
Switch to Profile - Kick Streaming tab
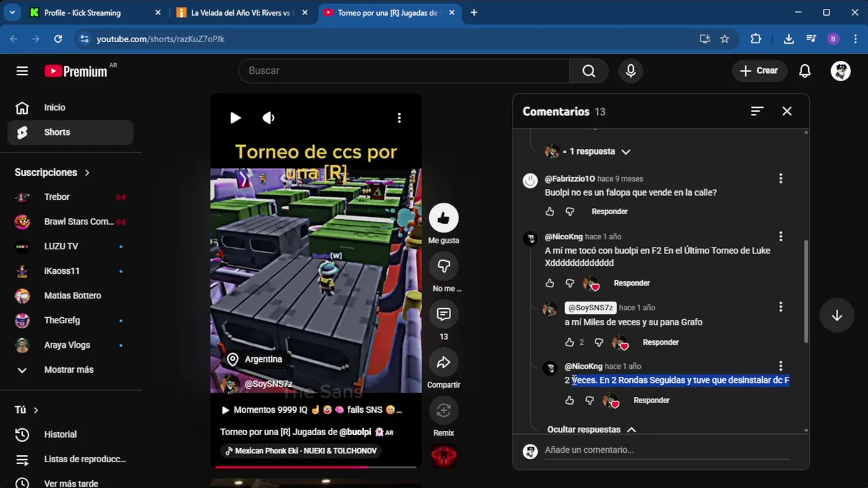(x=95, y=12)
